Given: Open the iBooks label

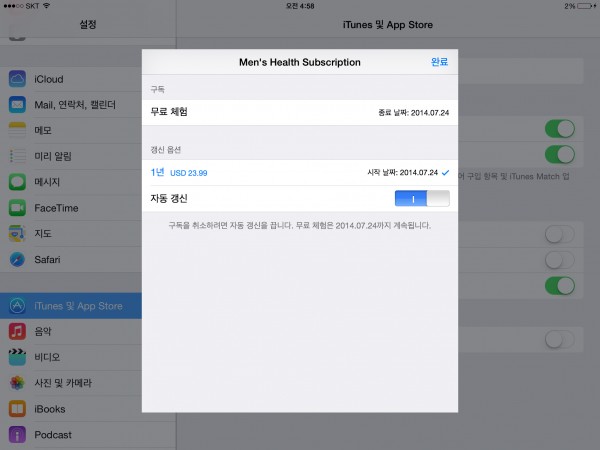Looking at the screenshot, I should [x=50, y=409].
